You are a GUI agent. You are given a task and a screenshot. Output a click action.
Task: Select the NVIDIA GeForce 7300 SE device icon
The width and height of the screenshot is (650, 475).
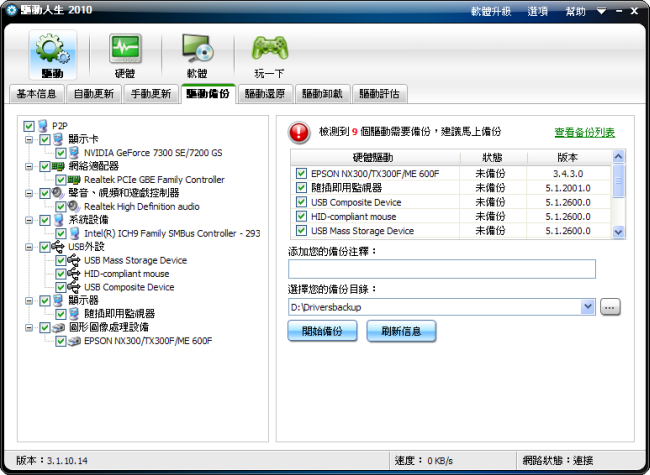coord(75,153)
